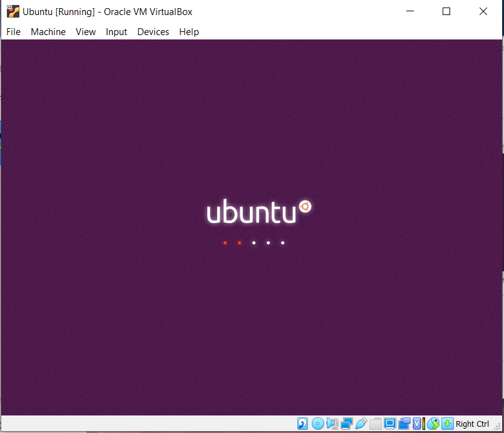Click the optical disc drive indicator
Image resolution: width=504 pixels, height=433 pixels.
point(317,424)
